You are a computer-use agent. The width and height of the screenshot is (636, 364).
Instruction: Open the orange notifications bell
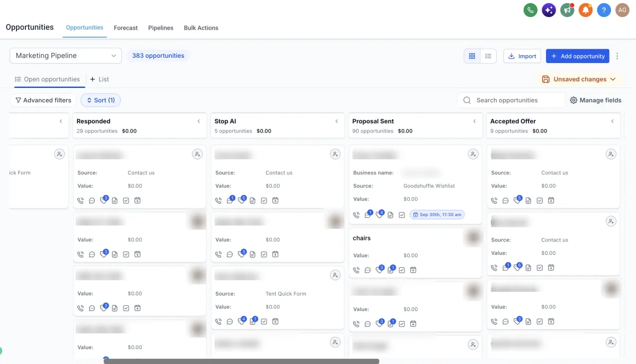click(x=586, y=10)
